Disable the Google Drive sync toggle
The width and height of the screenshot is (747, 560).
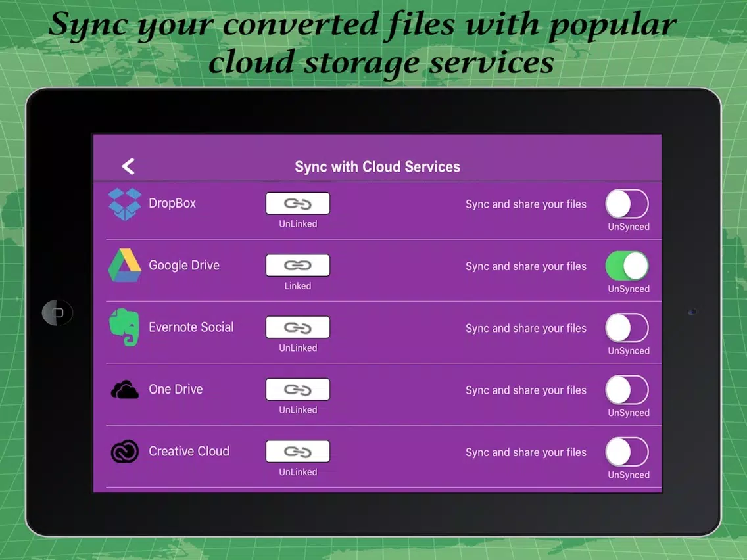pos(627,266)
